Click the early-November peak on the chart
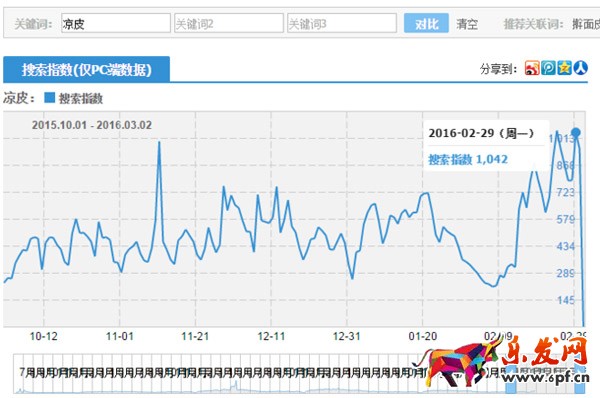 tap(159, 142)
